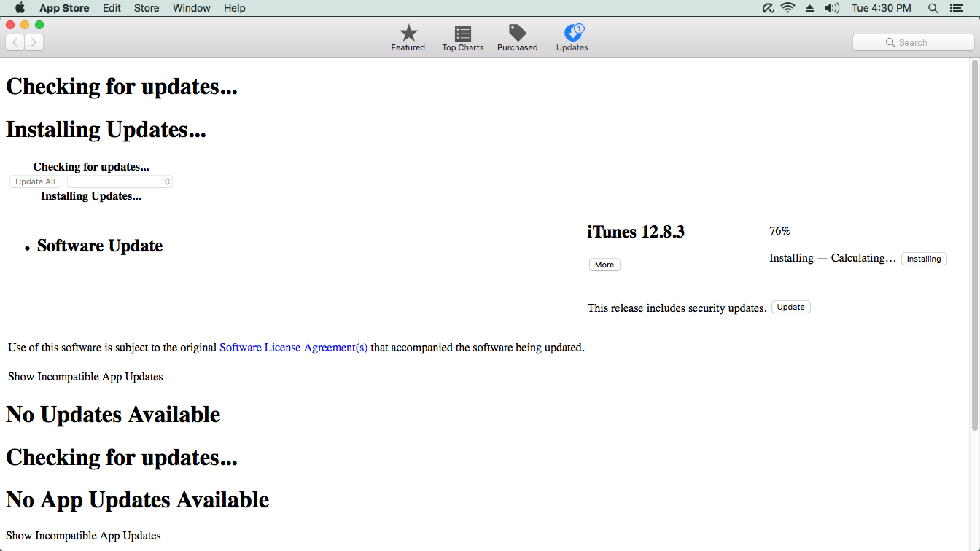Click the large Installing Updates... heading
The image size is (980, 551).
click(106, 130)
